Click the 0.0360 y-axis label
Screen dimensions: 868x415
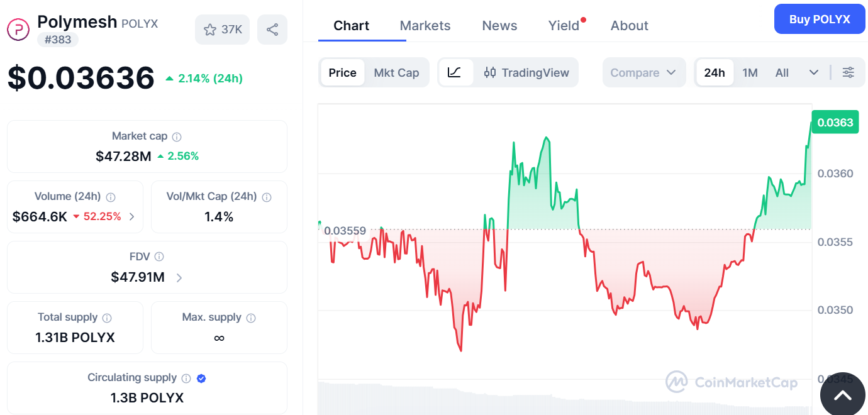835,174
